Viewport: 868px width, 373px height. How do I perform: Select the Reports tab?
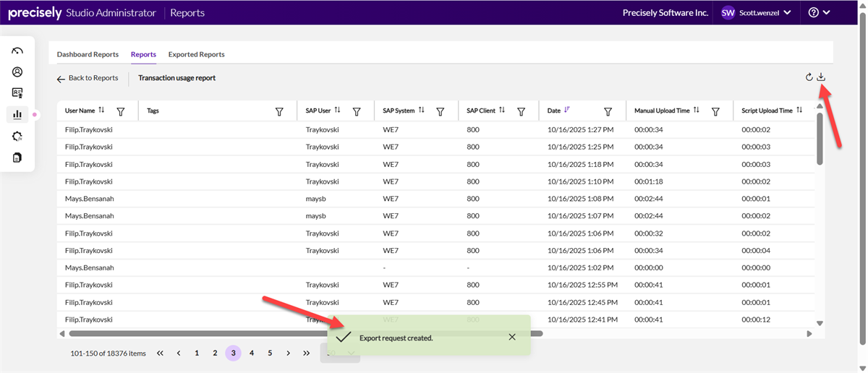(143, 54)
